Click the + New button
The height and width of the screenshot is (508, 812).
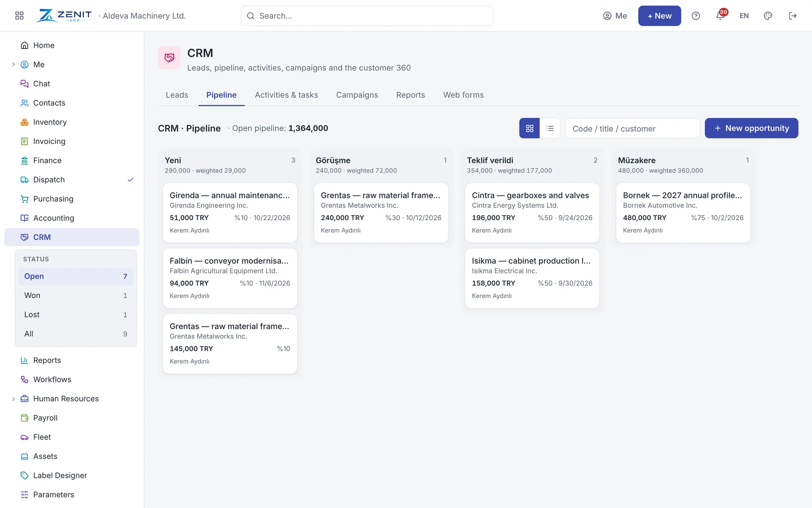click(659, 16)
